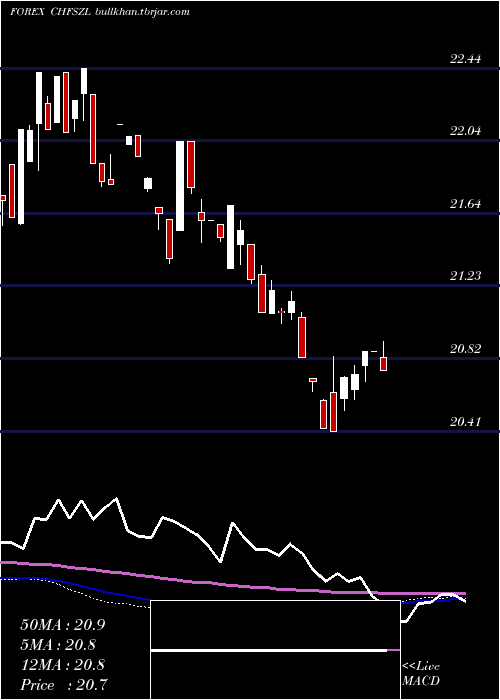
Task: Click the 12MA : 20.8 readout
Action: click(63, 665)
